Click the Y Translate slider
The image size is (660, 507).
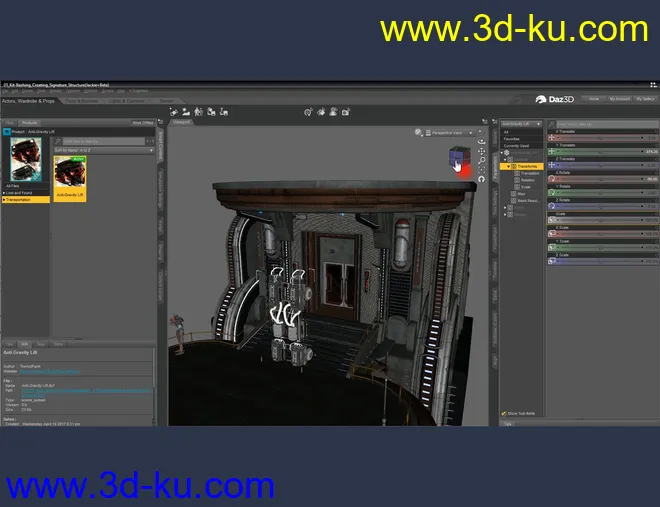[600, 152]
